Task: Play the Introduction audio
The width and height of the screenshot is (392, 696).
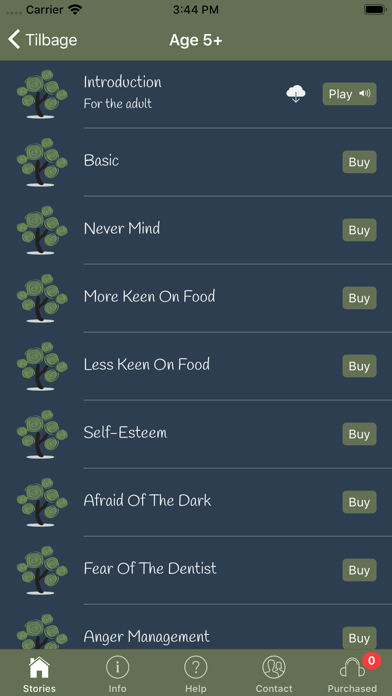Action: coord(349,94)
